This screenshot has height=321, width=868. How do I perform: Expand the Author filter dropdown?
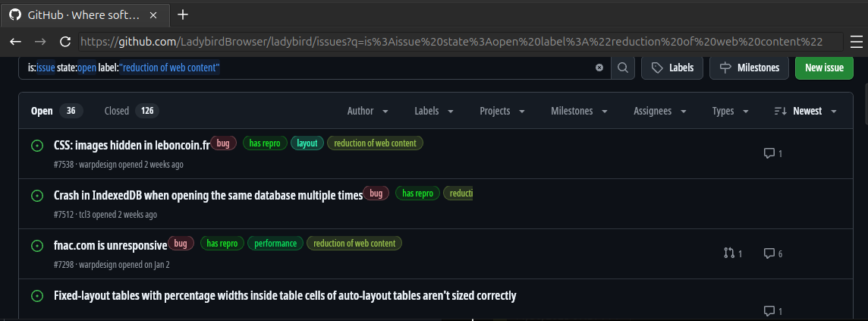coord(368,111)
